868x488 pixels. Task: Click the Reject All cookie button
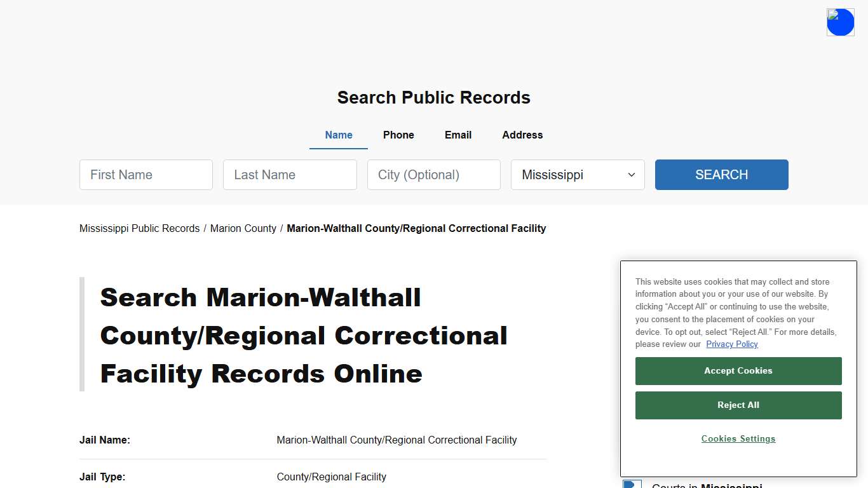738,405
